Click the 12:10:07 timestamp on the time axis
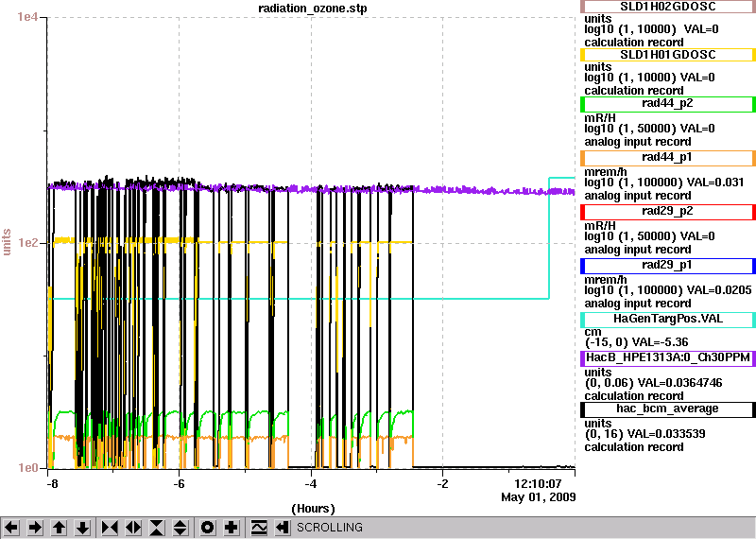The height and width of the screenshot is (539, 756). 538,483
